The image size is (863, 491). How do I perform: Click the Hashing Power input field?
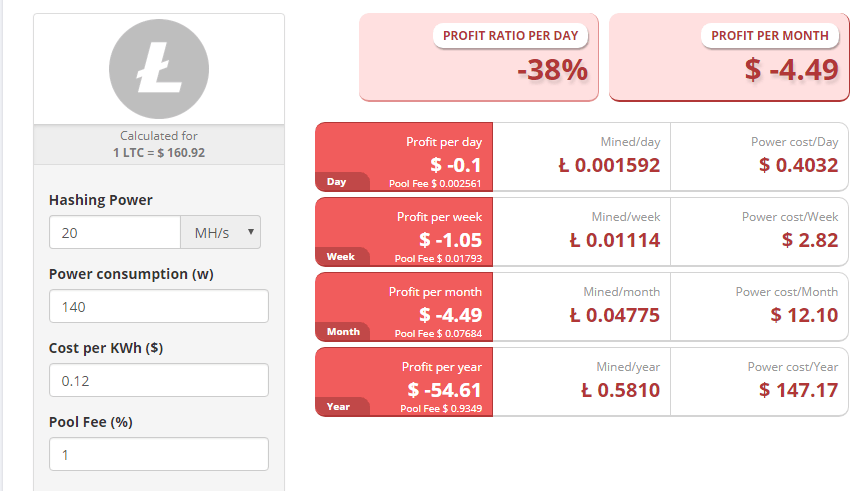[x=115, y=232]
